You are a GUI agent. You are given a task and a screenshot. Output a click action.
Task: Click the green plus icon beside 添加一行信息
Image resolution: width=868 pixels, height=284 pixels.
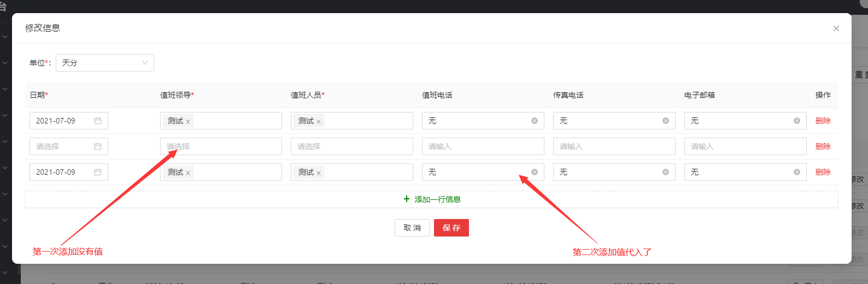click(407, 199)
